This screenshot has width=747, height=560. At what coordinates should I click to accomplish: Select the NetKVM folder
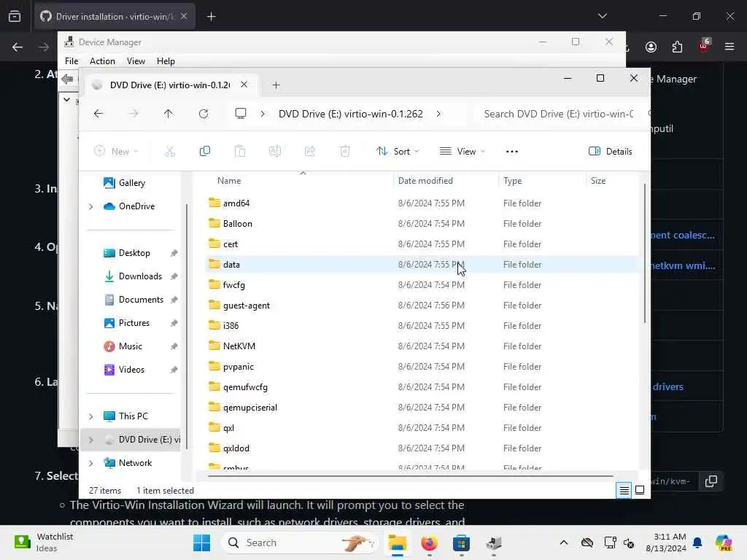tap(422, 346)
